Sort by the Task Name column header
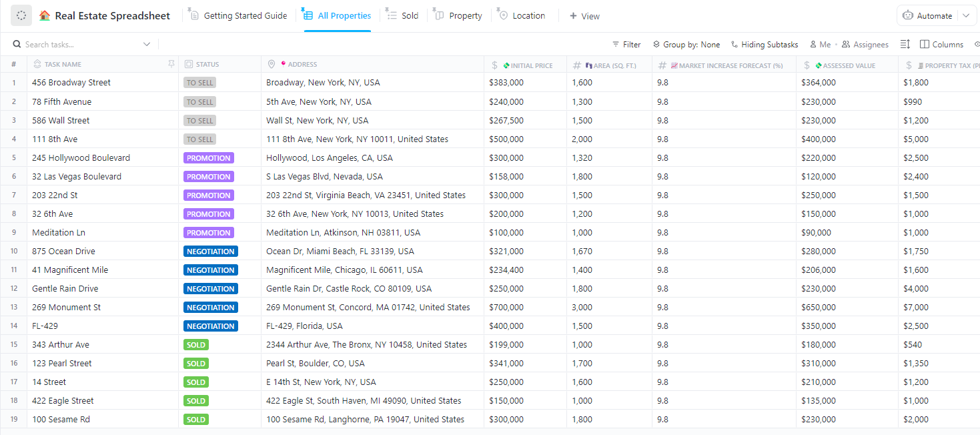980x435 pixels. point(63,65)
